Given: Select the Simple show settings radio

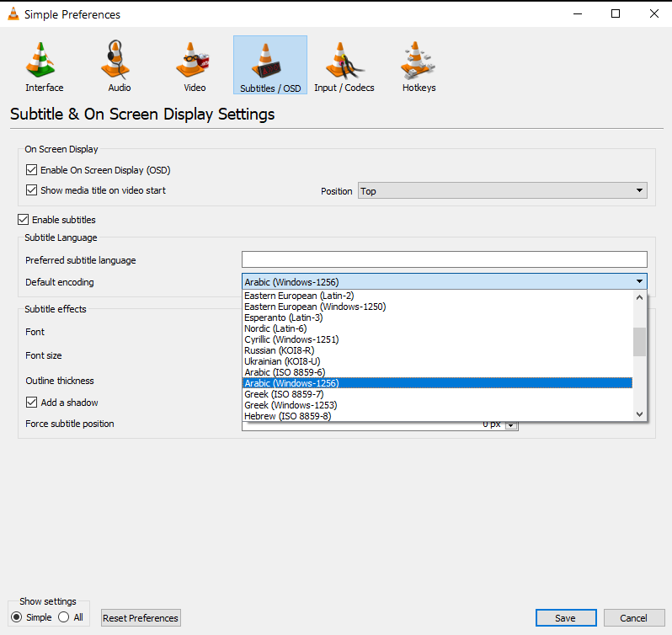Looking at the screenshot, I should coord(16,617).
